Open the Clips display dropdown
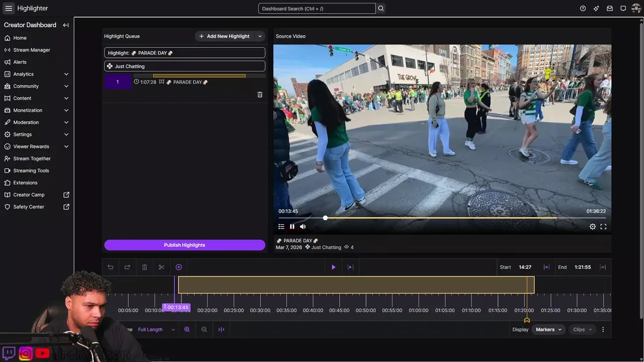644x362 pixels. click(582, 329)
